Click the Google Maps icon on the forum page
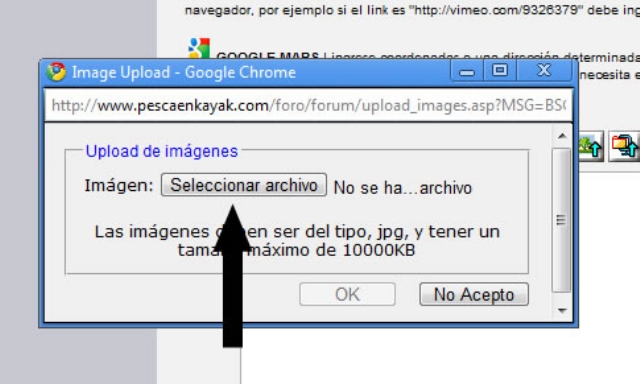 [x=199, y=48]
